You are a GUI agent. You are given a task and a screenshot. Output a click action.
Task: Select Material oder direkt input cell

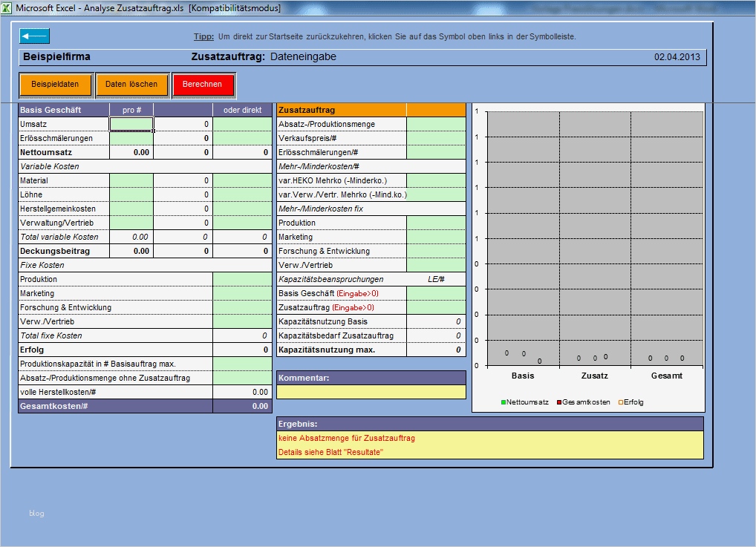click(x=243, y=180)
